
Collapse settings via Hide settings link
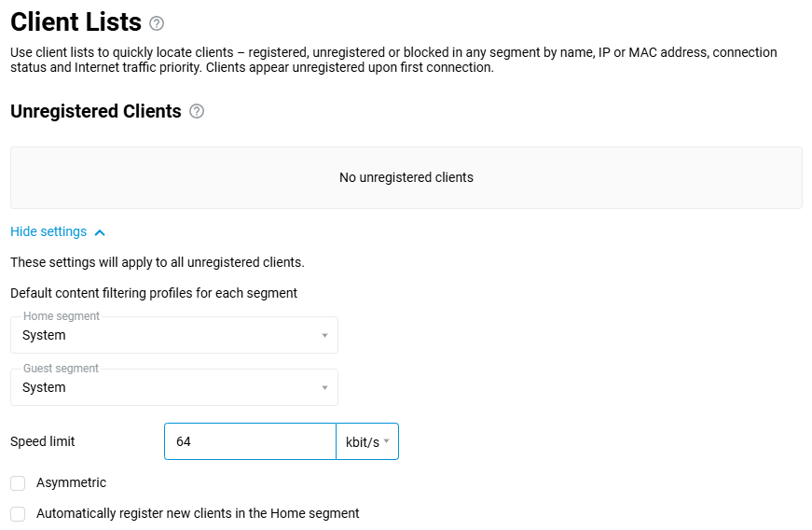[48, 232]
